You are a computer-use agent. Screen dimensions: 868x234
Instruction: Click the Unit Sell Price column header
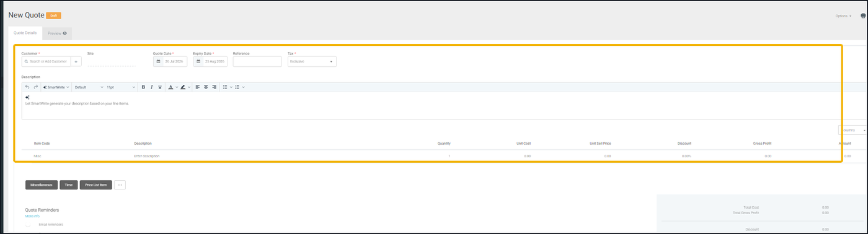click(600, 143)
